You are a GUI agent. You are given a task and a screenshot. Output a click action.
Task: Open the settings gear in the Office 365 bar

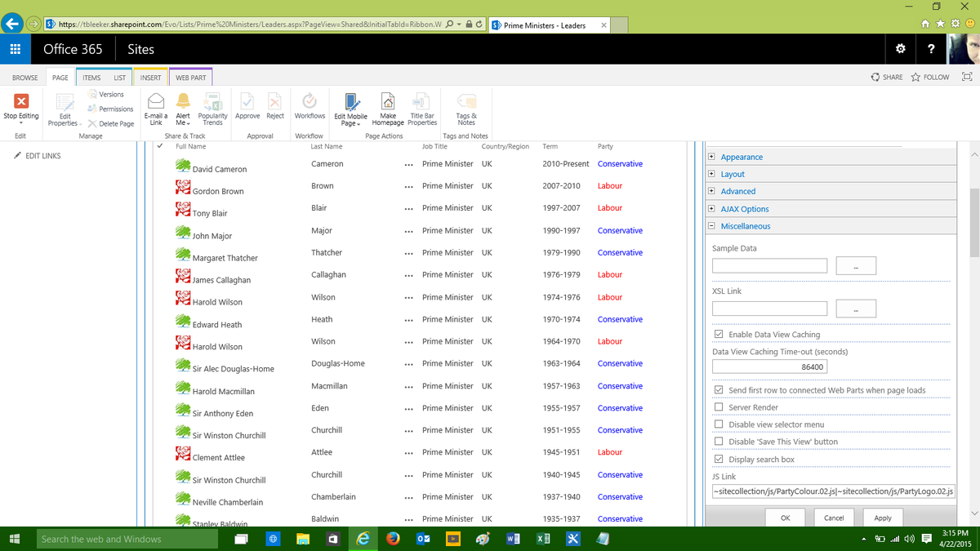coord(901,49)
